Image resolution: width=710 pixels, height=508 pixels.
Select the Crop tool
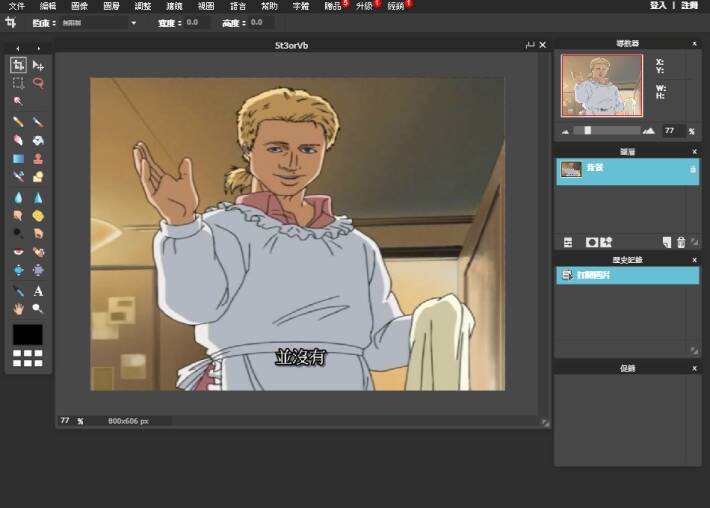18,65
